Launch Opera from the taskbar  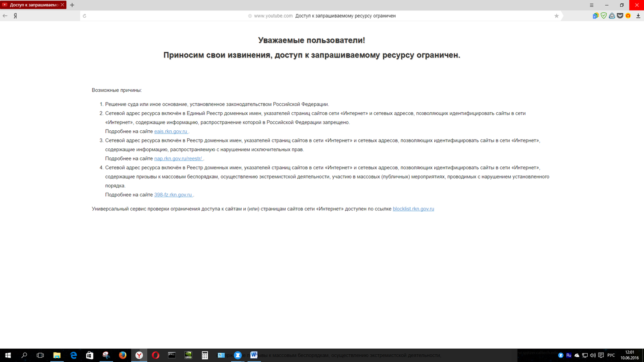coord(155,355)
